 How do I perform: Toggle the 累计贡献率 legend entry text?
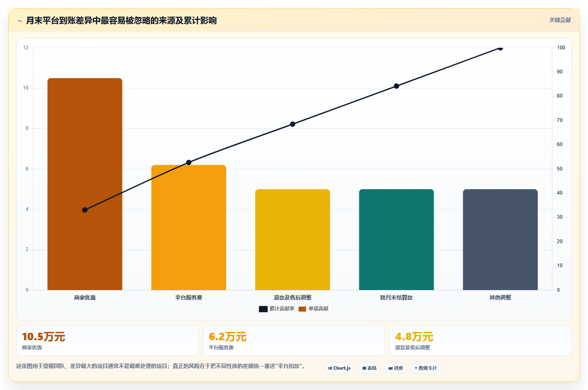tap(282, 309)
